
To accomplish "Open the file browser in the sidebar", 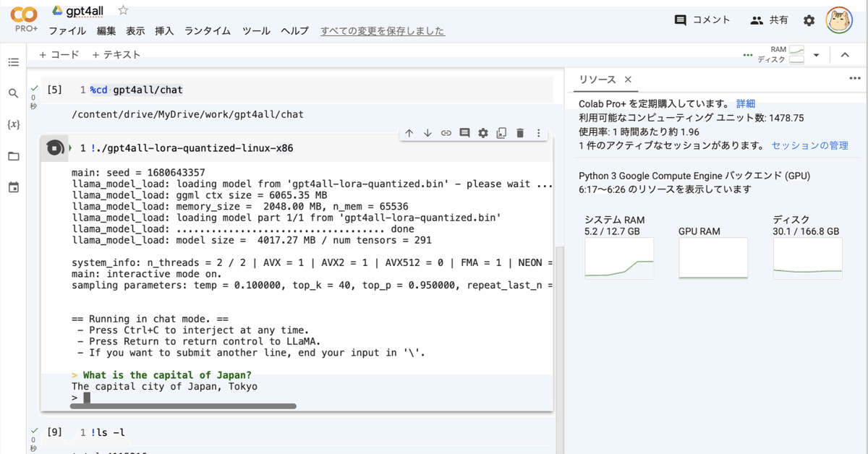I will (x=13, y=155).
